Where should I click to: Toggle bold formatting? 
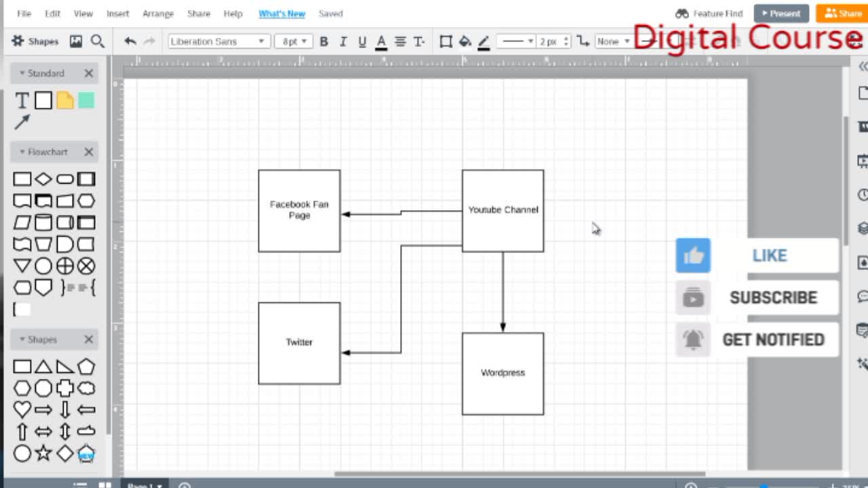click(323, 41)
